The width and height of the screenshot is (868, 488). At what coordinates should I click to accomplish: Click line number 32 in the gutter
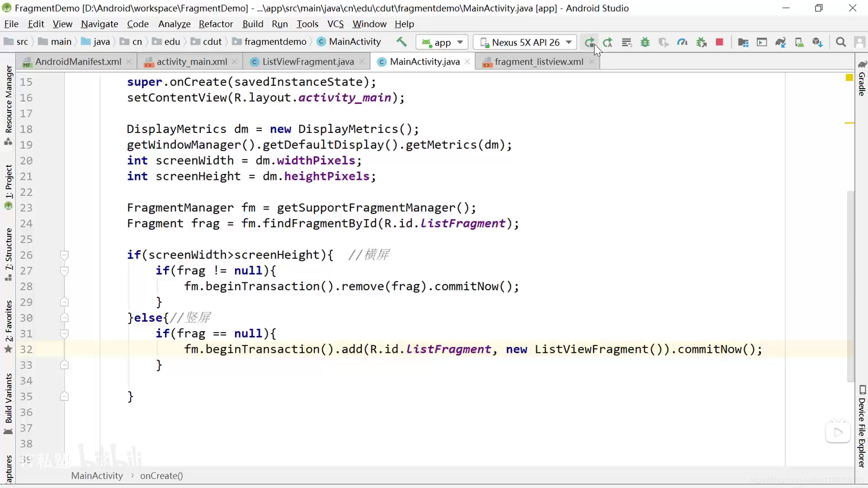26,350
